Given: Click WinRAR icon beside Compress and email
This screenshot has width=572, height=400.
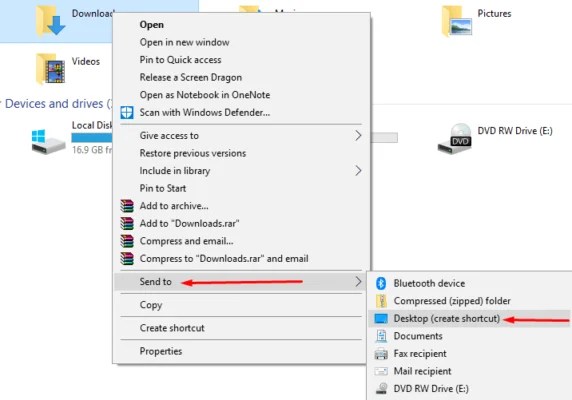Looking at the screenshot, I should pyautogui.click(x=127, y=241).
